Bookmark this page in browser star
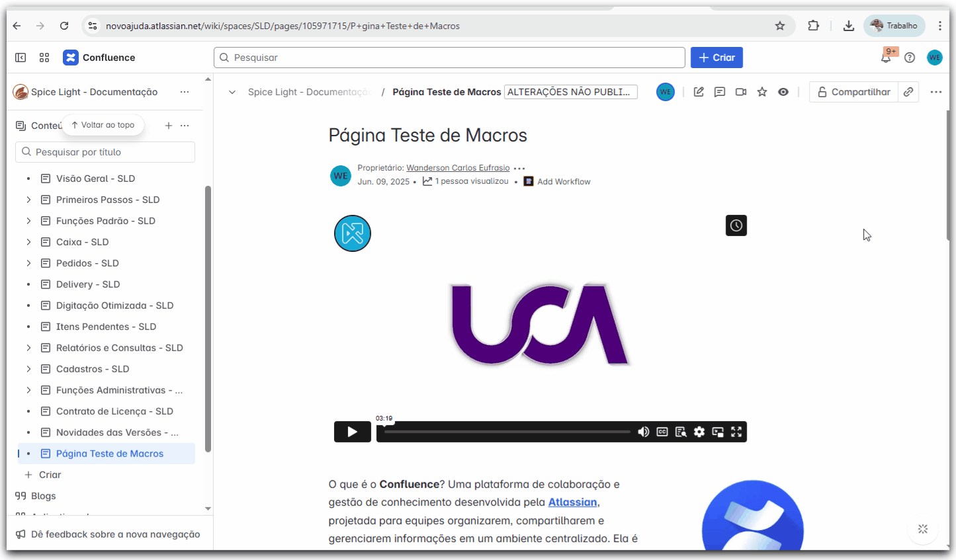This screenshot has width=956, height=560. point(780,26)
